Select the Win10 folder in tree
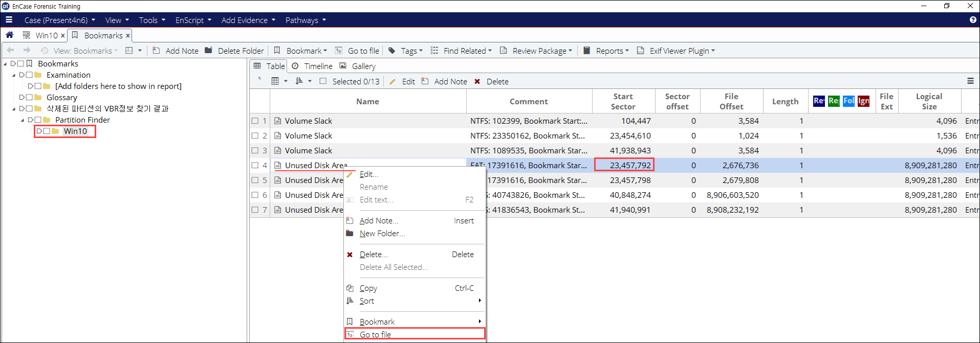980x343 pixels. pyautogui.click(x=75, y=131)
